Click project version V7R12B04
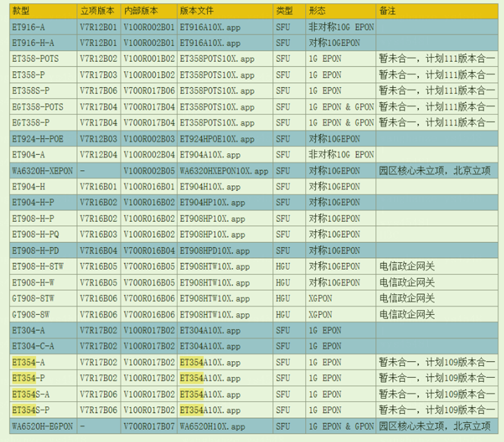The height and width of the screenshot is (442, 504). (x=99, y=155)
